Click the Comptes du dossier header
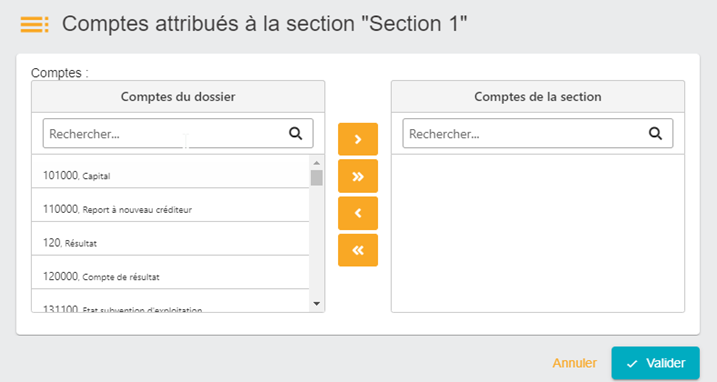Viewport: 717px width, 382px height. pos(178,97)
